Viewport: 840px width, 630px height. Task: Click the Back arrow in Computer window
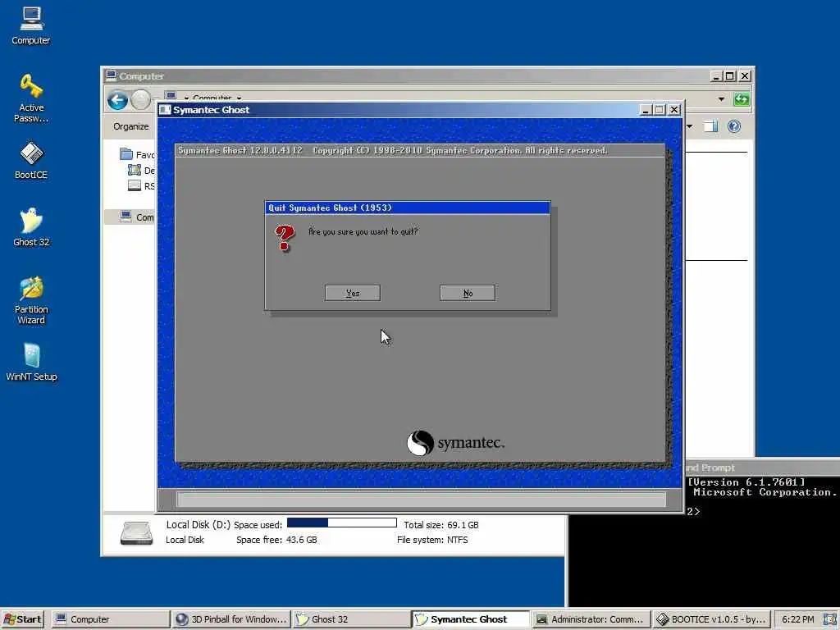117,100
